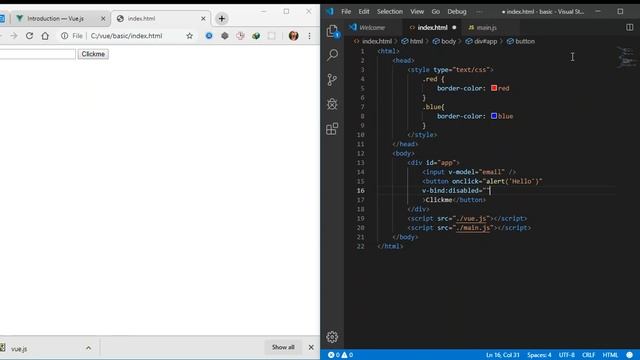The height and width of the screenshot is (360, 640).
Task: Open the Chrome three-dot menu
Action: point(309,36)
